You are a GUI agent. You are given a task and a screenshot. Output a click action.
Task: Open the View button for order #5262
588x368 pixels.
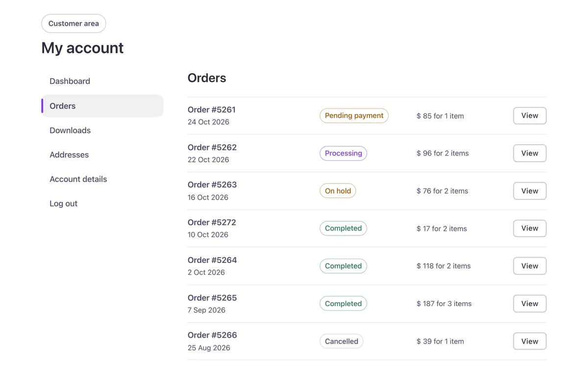(530, 153)
